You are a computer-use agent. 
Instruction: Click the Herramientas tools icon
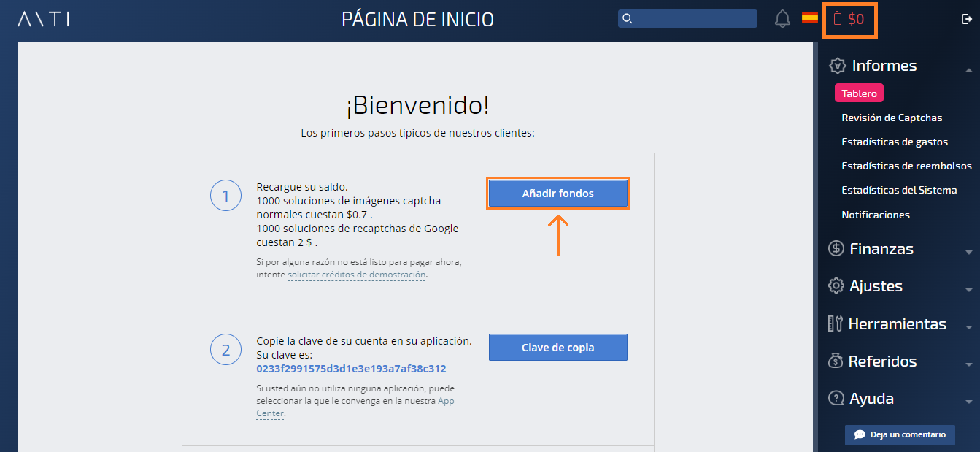tap(836, 323)
